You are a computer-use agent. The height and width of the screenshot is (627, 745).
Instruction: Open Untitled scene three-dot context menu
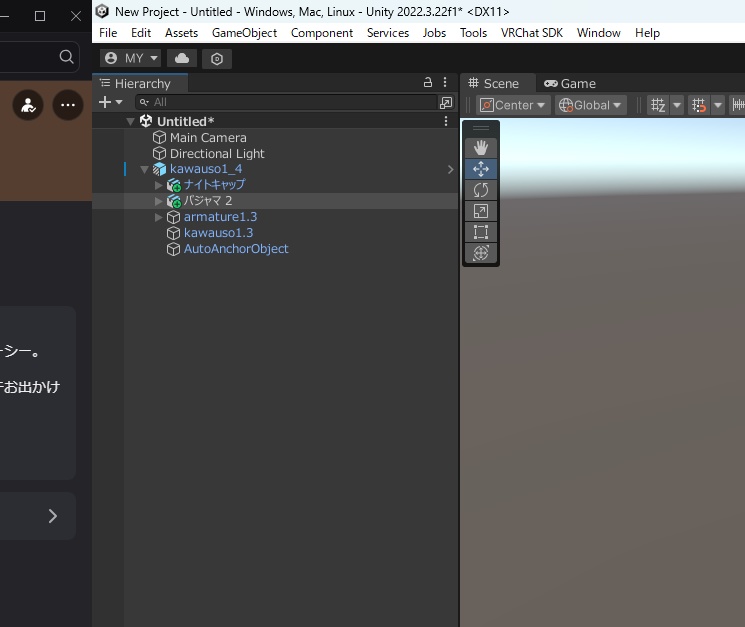tap(446, 121)
